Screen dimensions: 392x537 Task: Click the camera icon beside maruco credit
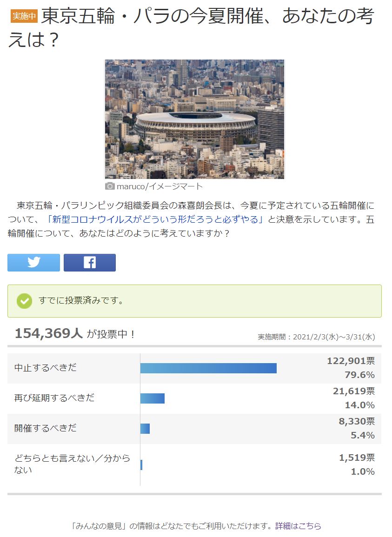click(x=110, y=186)
